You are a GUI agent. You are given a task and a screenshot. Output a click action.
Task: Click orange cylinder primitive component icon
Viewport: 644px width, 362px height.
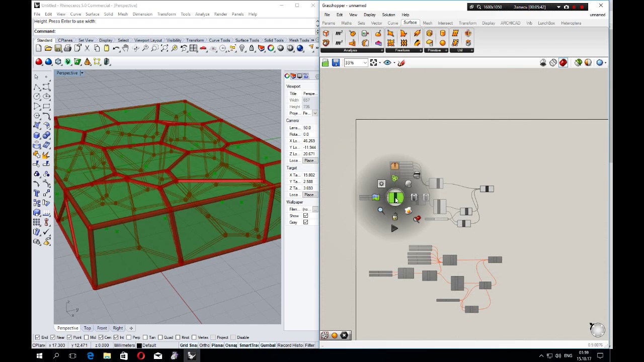pos(443,33)
